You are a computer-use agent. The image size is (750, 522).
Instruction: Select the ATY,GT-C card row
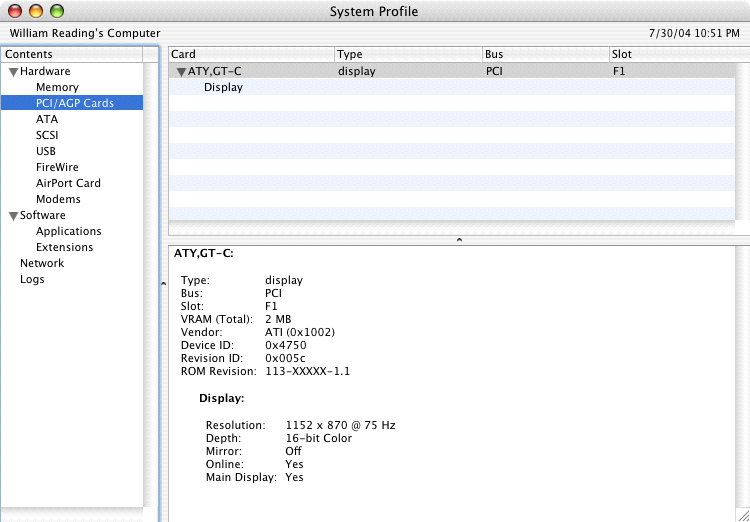452,71
